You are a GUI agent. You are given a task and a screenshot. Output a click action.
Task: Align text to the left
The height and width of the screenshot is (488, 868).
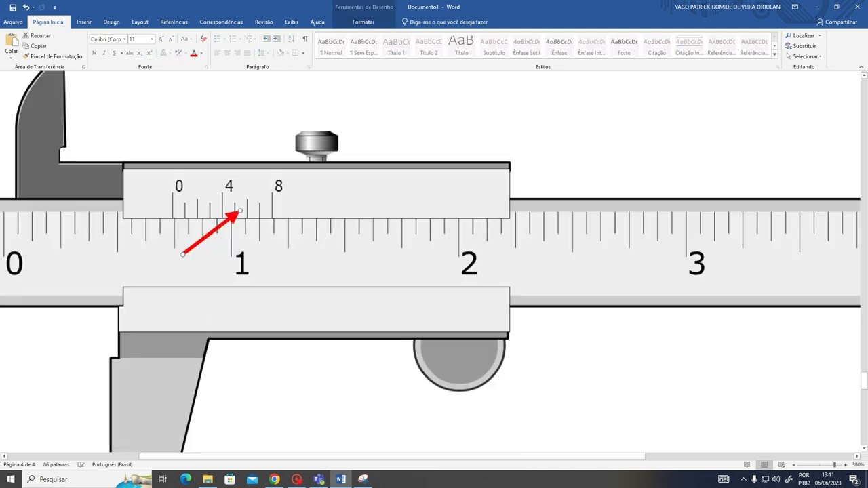pos(218,53)
